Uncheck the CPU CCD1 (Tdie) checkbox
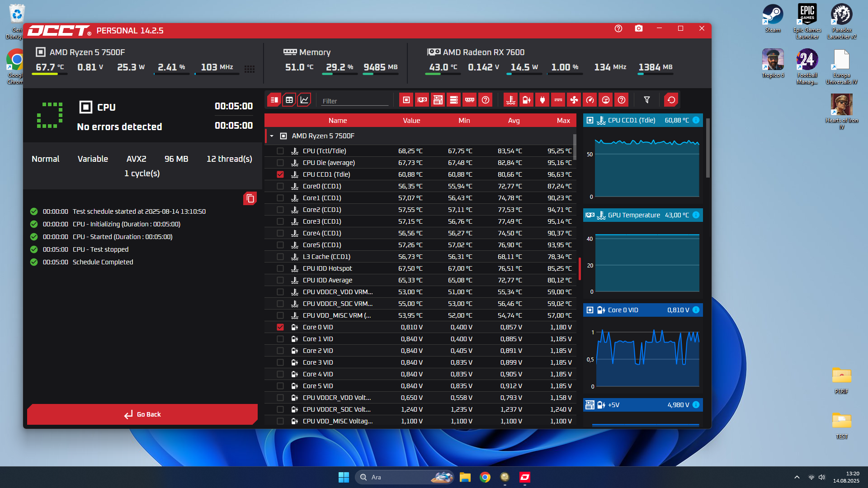This screenshot has width=868, height=488. 280,174
